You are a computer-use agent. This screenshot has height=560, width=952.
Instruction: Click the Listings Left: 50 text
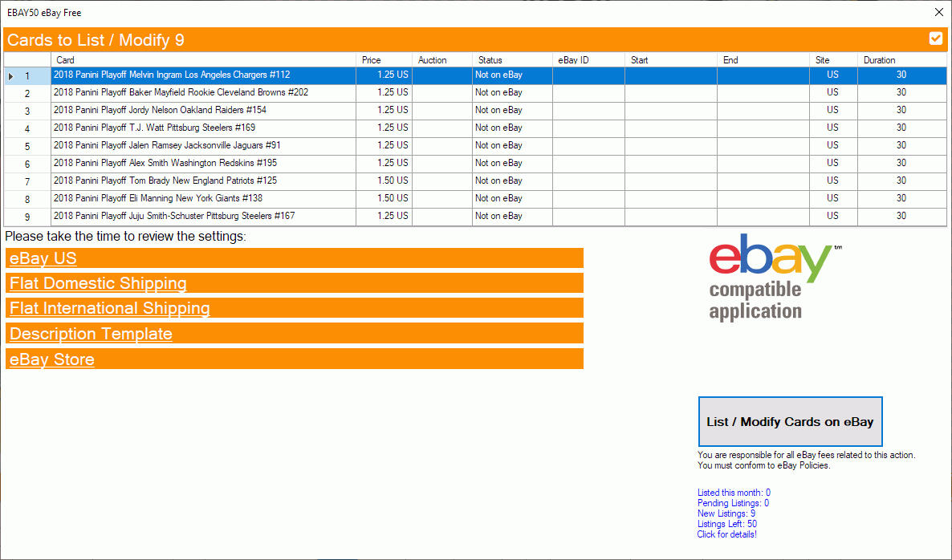click(x=726, y=524)
